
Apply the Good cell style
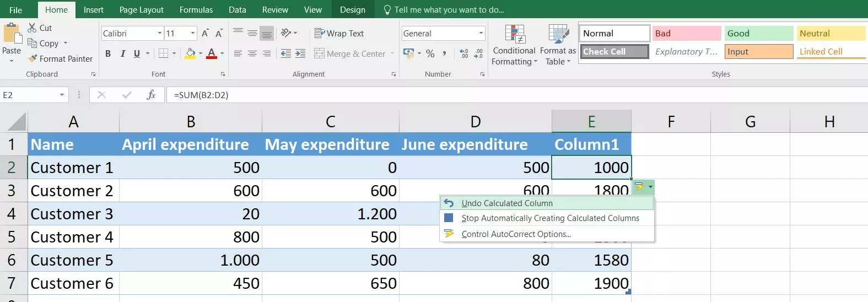(758, 34)
